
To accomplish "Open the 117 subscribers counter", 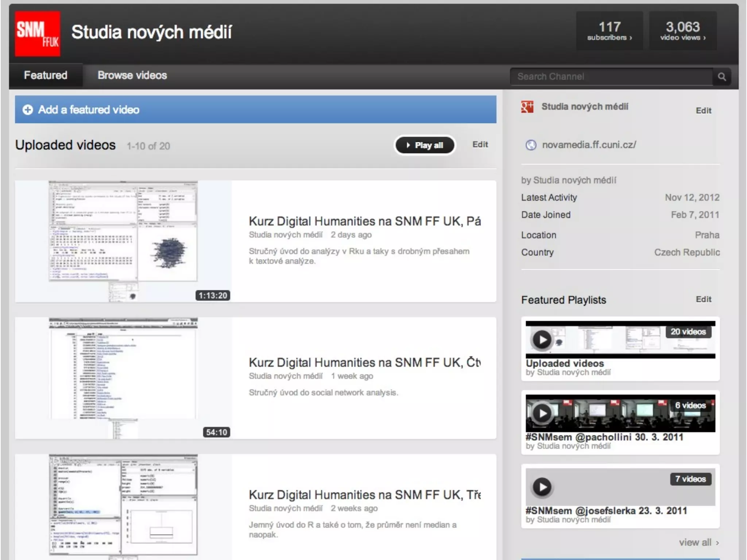I will 609,31.
